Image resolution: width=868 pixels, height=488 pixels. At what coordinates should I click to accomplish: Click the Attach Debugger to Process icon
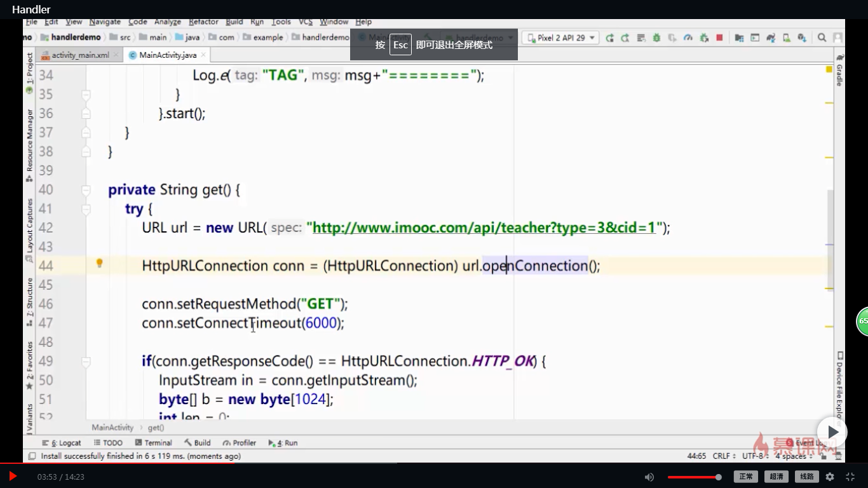pyautogui.click(x=703, y=38)
